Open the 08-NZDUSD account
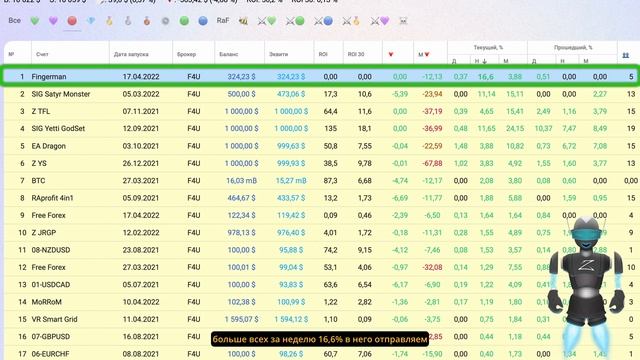The width and height of the screenshot is (640, 360). [x=51, y=250]
